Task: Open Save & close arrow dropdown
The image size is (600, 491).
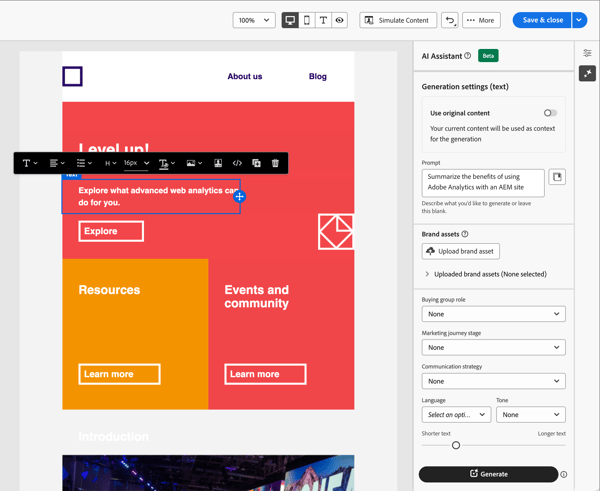Action: click(x=579, y=20)
